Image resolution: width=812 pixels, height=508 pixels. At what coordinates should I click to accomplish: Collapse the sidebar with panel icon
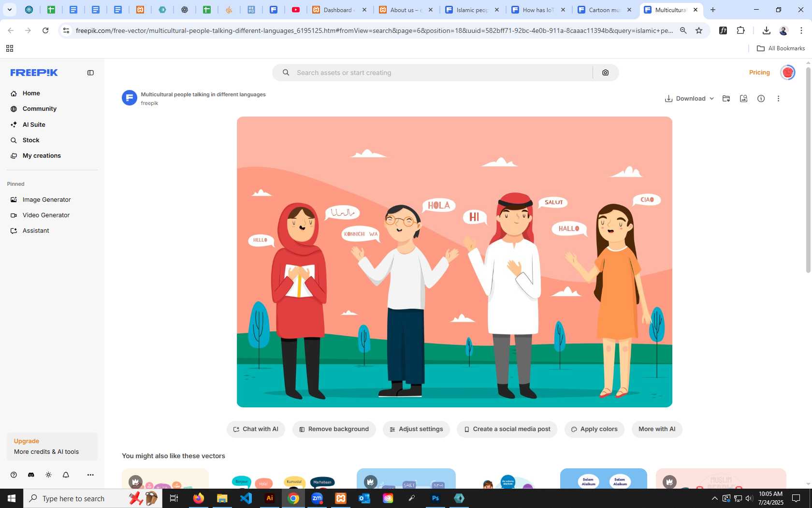pyautogui.click(x=90, y=73)
